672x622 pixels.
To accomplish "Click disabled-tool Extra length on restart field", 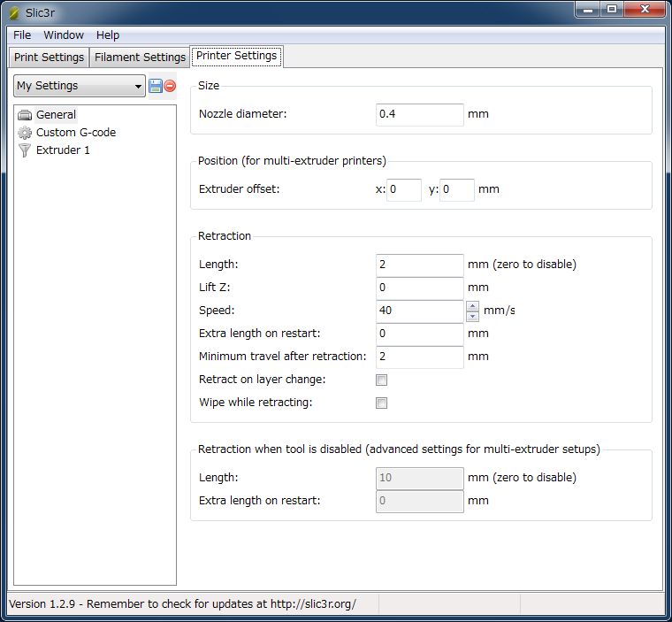I will pyautogui.click(x=420, y=501).
